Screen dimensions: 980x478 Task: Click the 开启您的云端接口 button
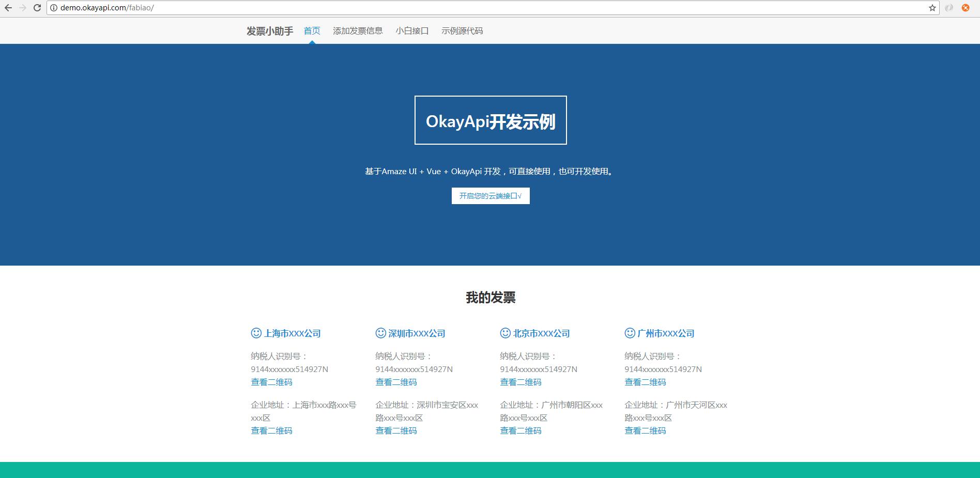490,196
